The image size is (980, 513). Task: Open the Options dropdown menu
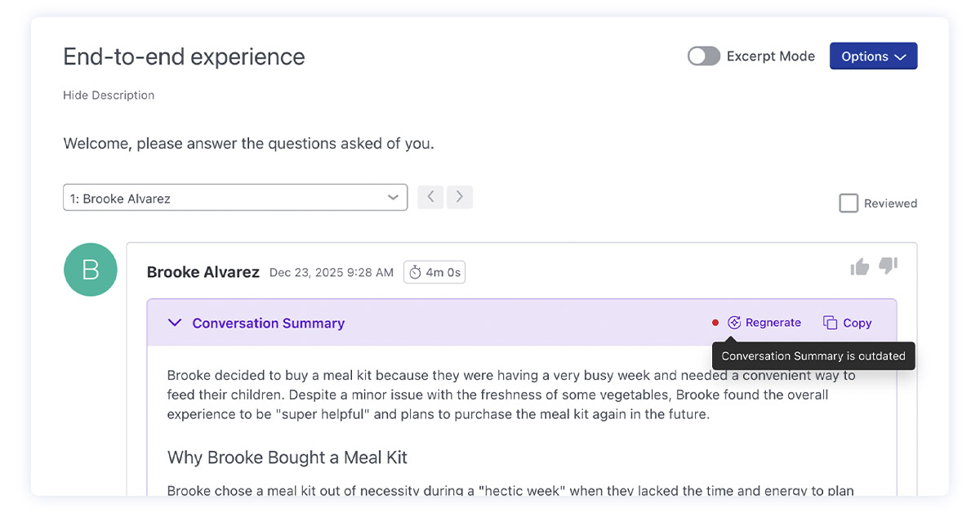tap(873, 56)
